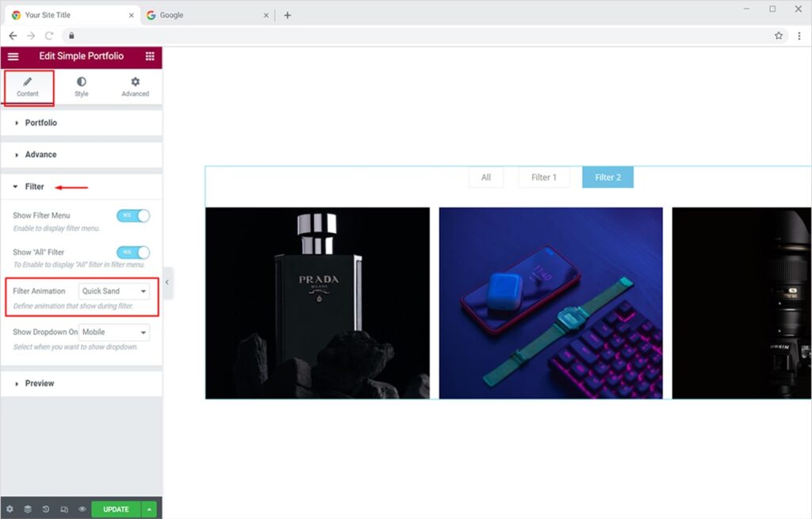This screenshot has width=812, height=519.
Task: Open the Elementor hamburger menu
Action: (13, 56)
